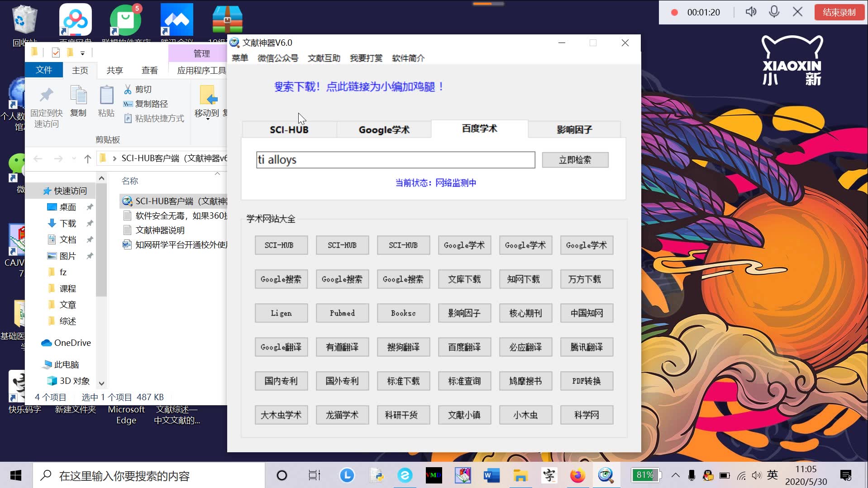Select the 文献神器说明 file
The image size is (868, 488).
pos(159,230)
